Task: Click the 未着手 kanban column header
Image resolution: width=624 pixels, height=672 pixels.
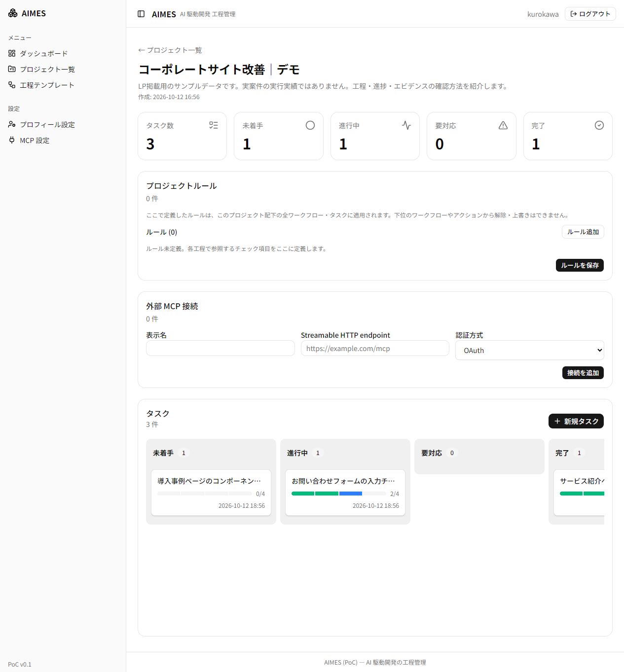Action: [163, 453]
